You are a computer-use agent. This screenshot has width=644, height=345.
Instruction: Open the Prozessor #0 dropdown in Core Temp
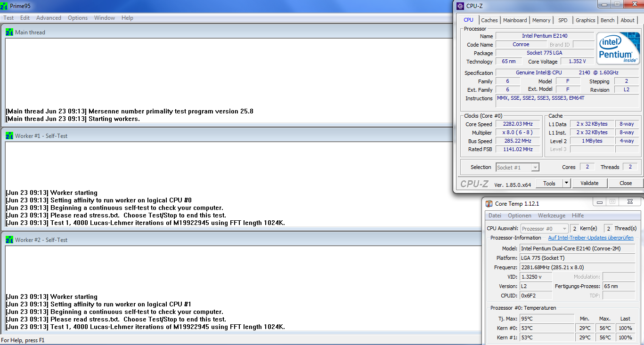(544, 228)
